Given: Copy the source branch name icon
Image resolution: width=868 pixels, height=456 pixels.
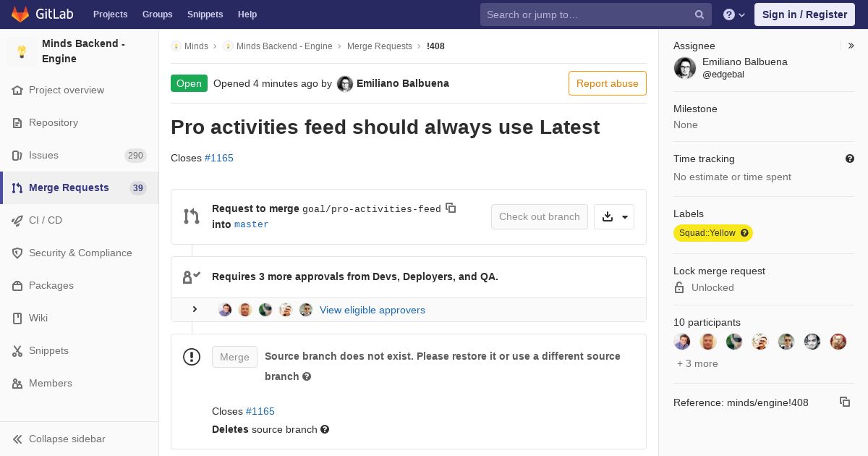Looking at the screenshot, I should tap(451, 208).
